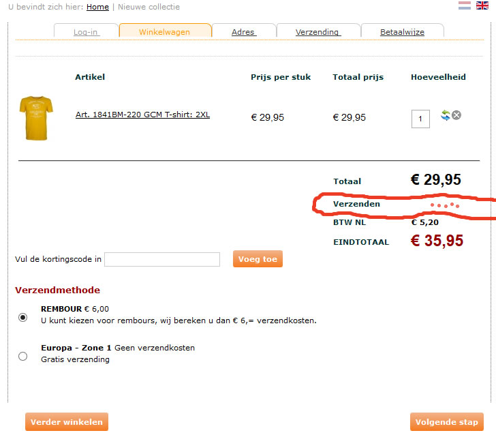Open the Art. 1841BM-220 GCM T-shirt link
Image resolution: width=496 pixels, height=448 pixels.
click(142, 115)
